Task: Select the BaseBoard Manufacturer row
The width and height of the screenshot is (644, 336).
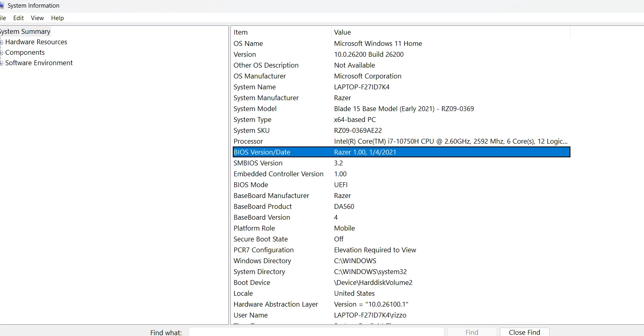Action: click(401, 196)
